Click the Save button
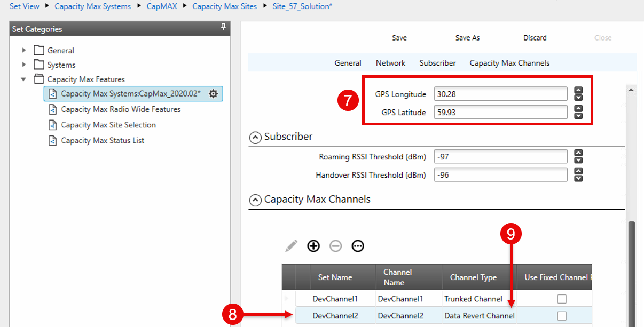Image resolution: width=644 pixels, height=327 pixels. [x=399, y=37]
